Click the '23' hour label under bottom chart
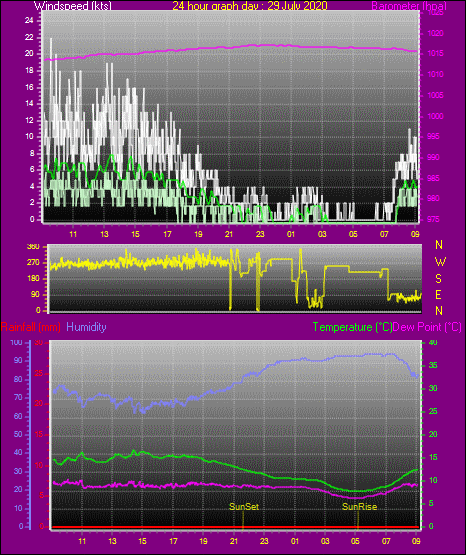 click(264, 541)
